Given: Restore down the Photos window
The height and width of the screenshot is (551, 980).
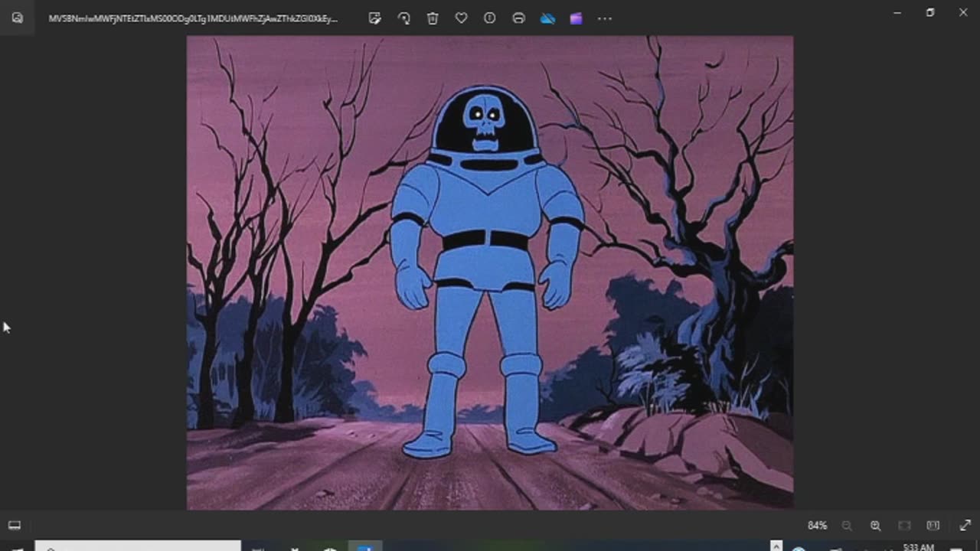Looking at the screenshot, I should pos(930,12).
